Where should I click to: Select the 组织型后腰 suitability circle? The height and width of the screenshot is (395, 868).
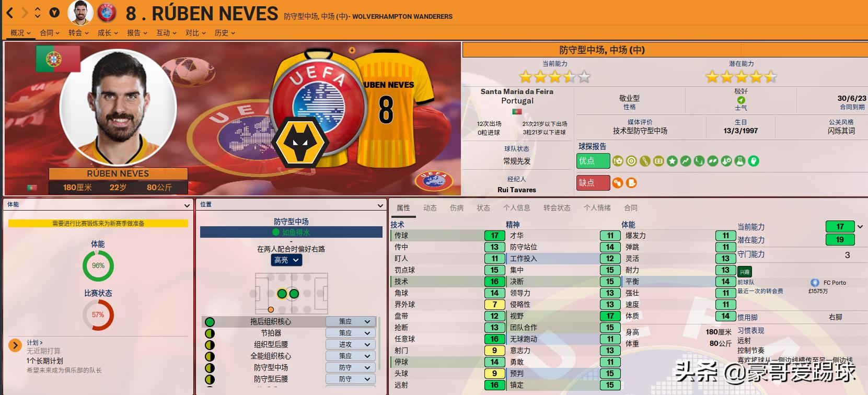[210, 345]
